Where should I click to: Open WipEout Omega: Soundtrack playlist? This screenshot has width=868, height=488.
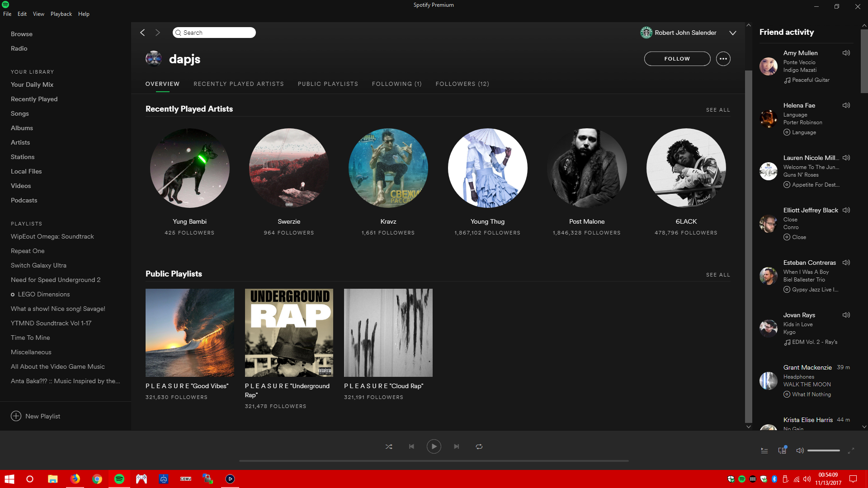coord(52,236)
